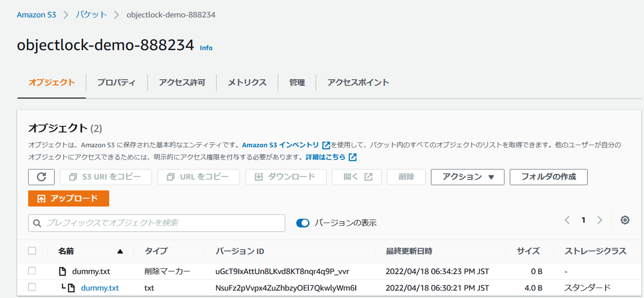The image size is (644, 298).
Task: Click version ID uGcT9IxAttUn8LKvd8KT8nqr4q9P_vvr
Action: [x=282, y=271]
